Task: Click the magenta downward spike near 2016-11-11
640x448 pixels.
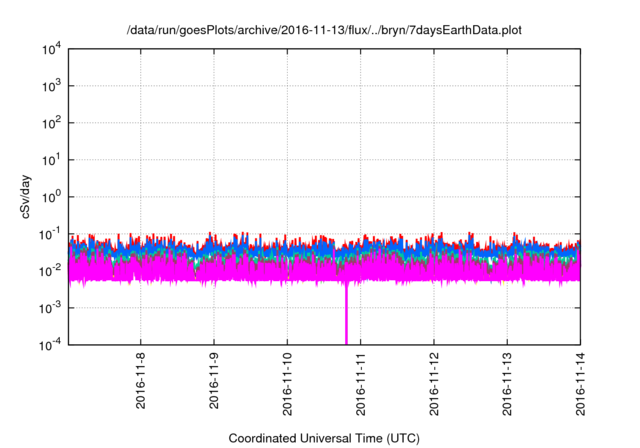Action: pyautogui.click(x=346, y=313)
